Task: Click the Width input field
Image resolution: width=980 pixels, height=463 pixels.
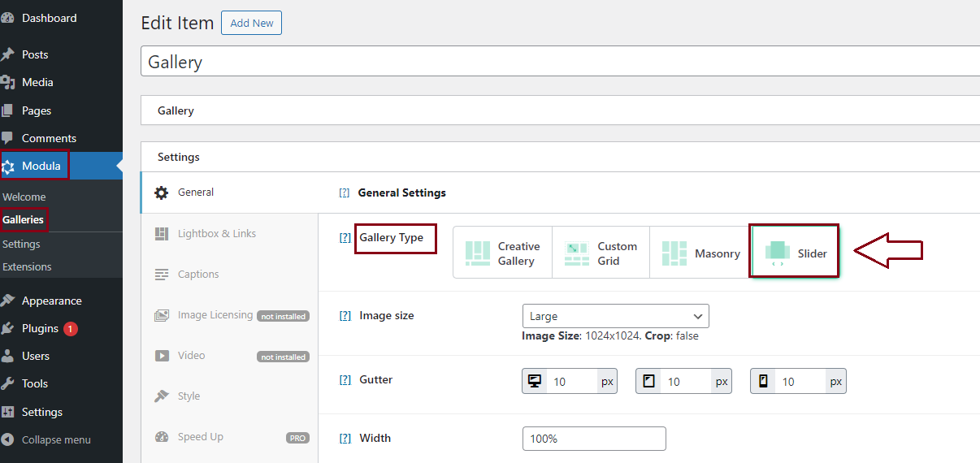Action: 594,439
